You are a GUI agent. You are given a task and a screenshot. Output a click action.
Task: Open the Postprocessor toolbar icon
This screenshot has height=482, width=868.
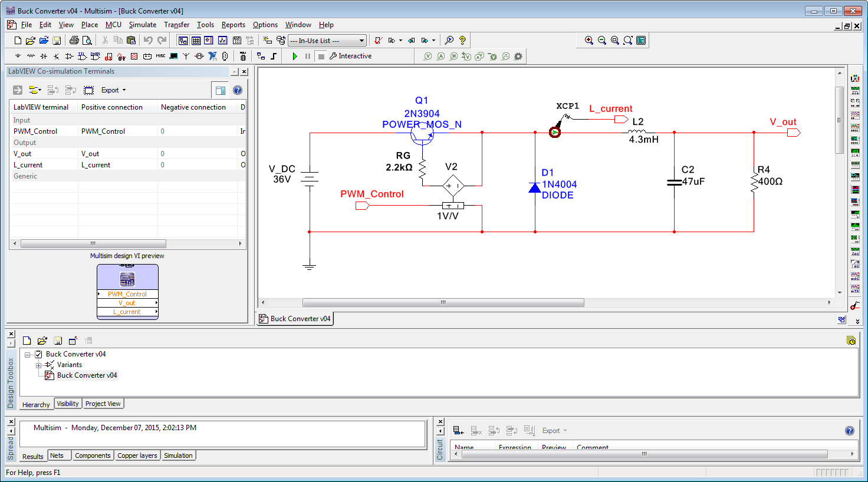(236, 41)
